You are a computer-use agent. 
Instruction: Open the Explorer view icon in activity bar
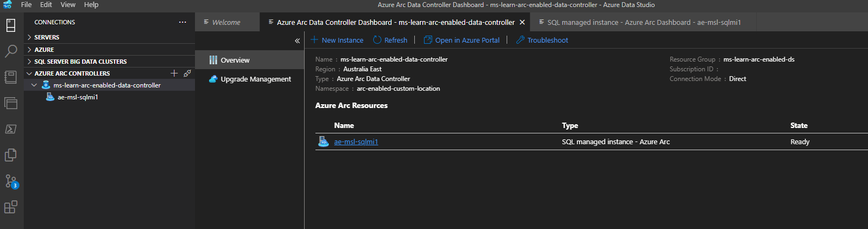click(x=11, y=103)
